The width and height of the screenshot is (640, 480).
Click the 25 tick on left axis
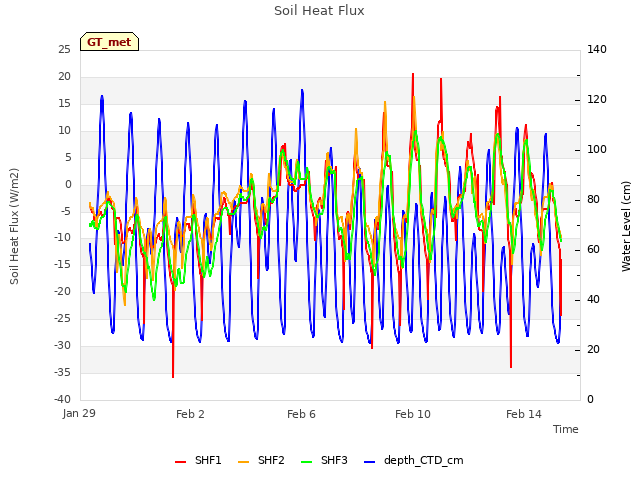64,49
